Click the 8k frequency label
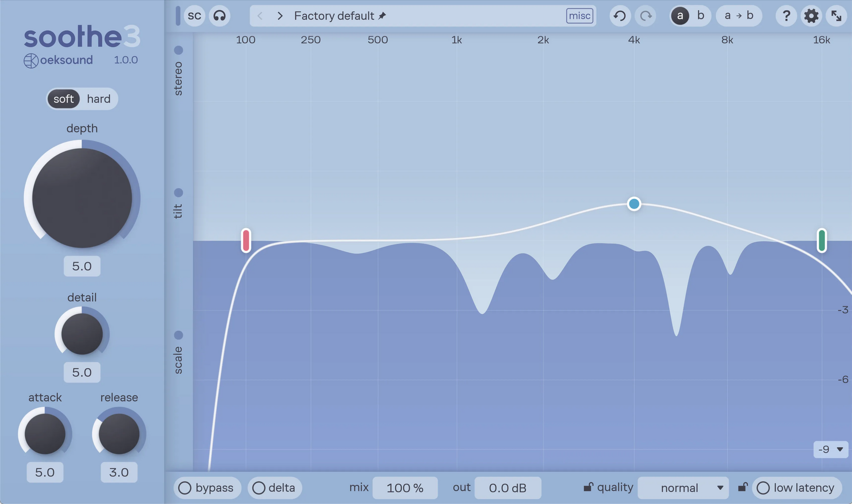This screenshot has width=852, height=504. [728, 40]
